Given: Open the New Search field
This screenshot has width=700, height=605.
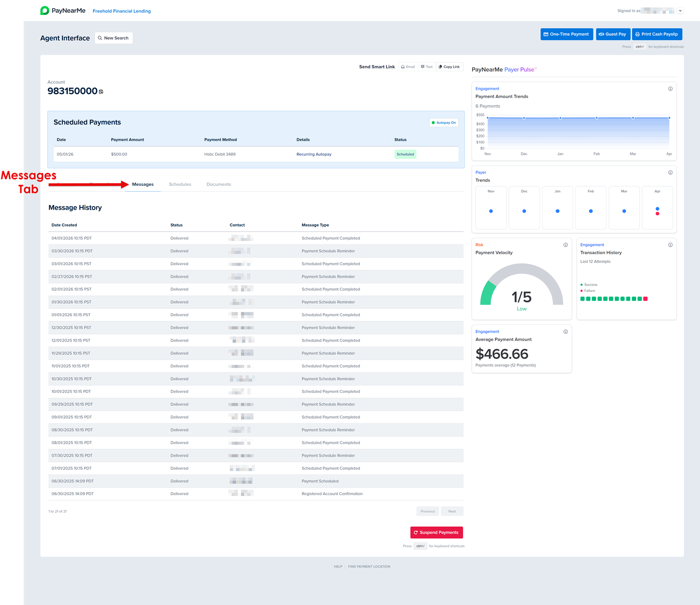Looking at the screenshot, I should (x=113, y=38).
